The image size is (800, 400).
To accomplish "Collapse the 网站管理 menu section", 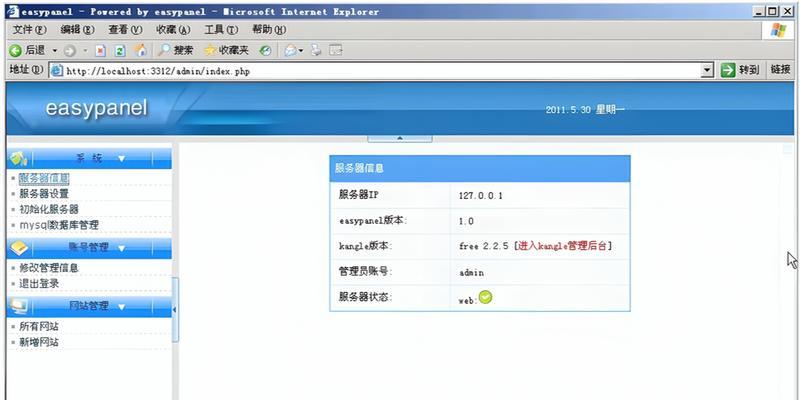I will click(121, 307).
